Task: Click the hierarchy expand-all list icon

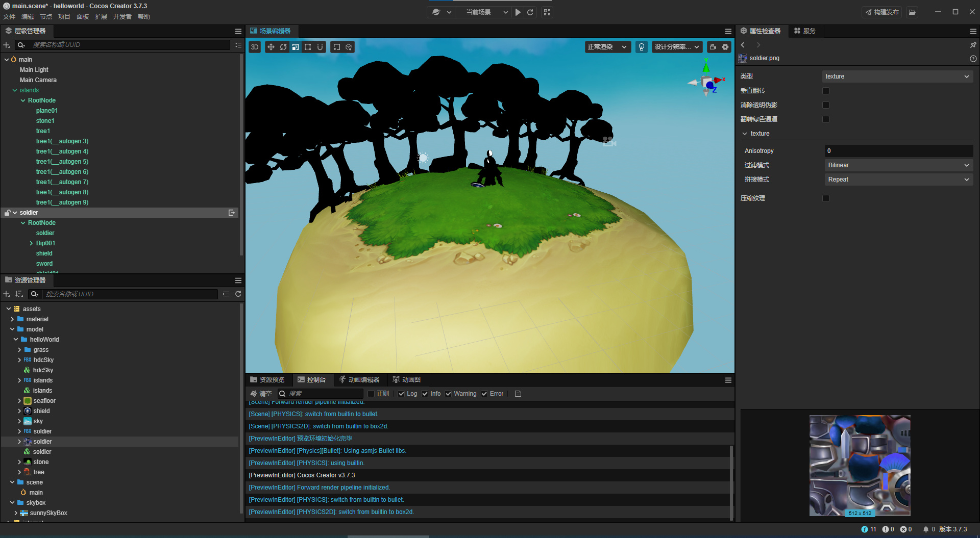Action: coord(238,45)
